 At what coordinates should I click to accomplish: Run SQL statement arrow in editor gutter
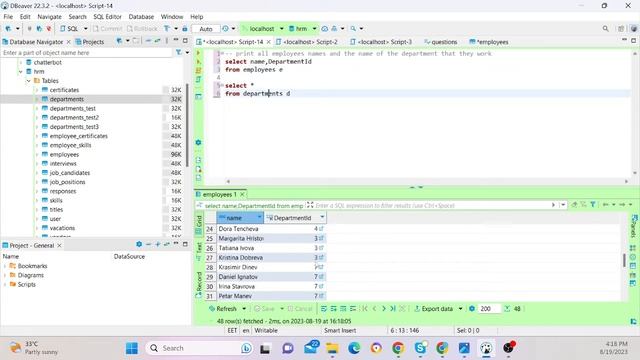click(x=199, y=53)
